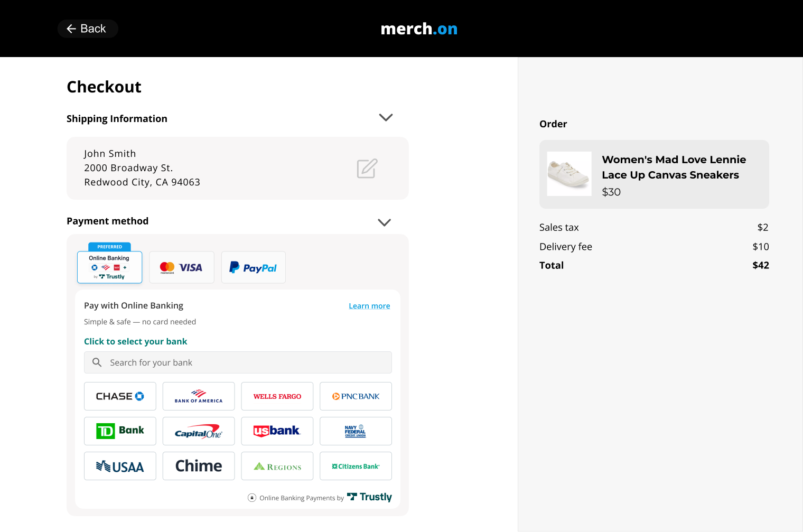Click the search magnifier icon
The height and width of the screenshot is (532, 803).
pyautogui.click(x=97, y=362)
